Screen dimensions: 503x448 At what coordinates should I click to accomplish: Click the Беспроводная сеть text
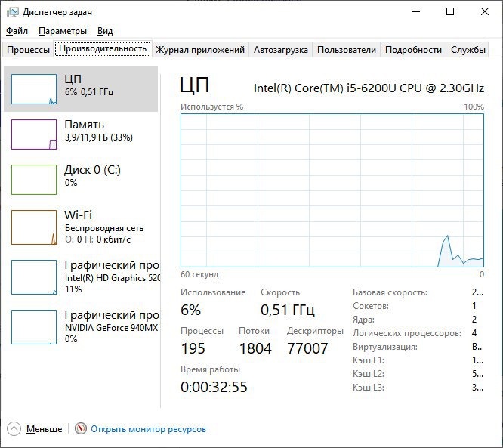tap(104, 228)
